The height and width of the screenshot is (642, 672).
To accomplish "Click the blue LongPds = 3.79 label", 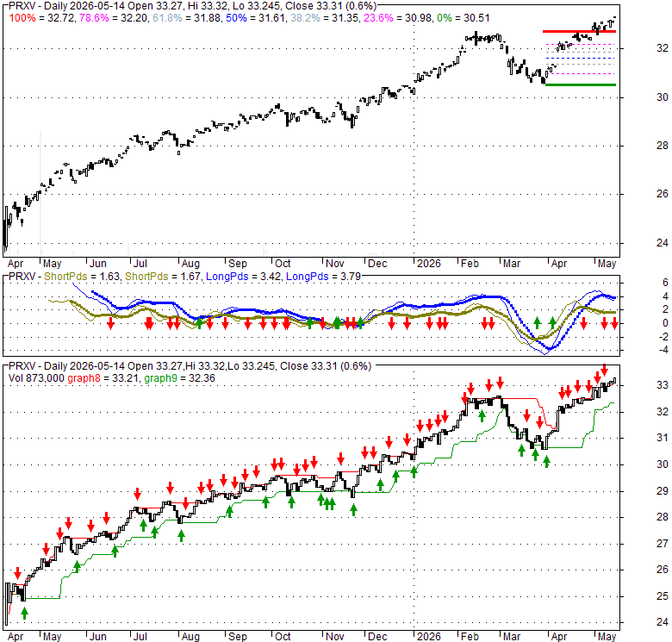I will [324, 277].
